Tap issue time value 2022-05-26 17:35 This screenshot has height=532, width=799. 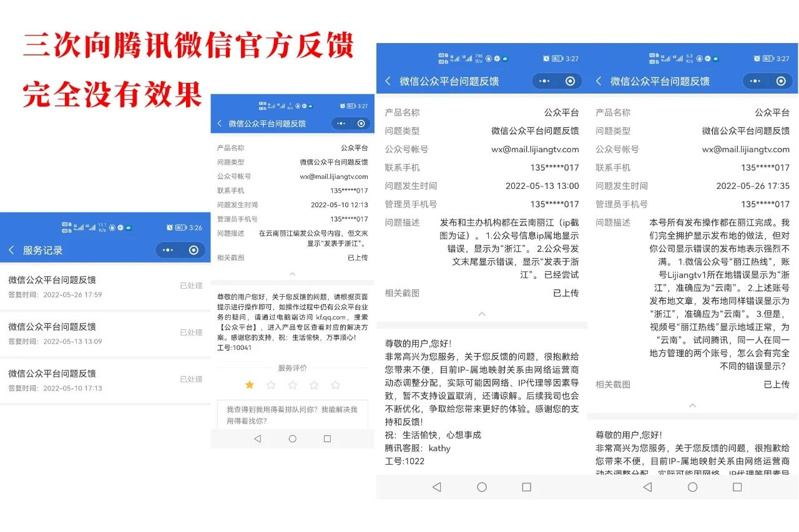pos(753,186)
